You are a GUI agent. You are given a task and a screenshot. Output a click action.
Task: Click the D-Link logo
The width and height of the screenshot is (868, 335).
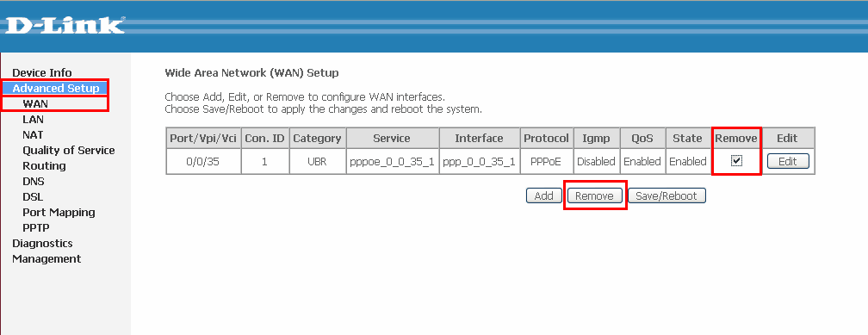[x=65, y=26]
